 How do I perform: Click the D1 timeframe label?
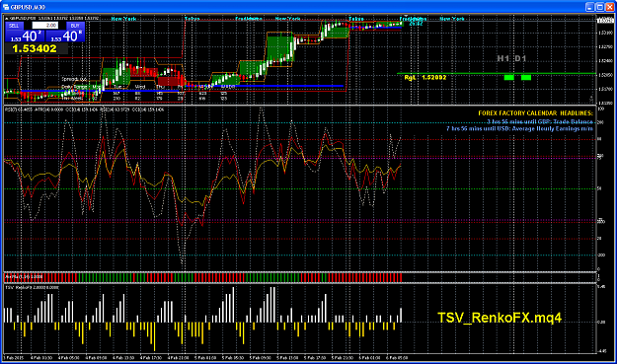(x=520, y=58)
